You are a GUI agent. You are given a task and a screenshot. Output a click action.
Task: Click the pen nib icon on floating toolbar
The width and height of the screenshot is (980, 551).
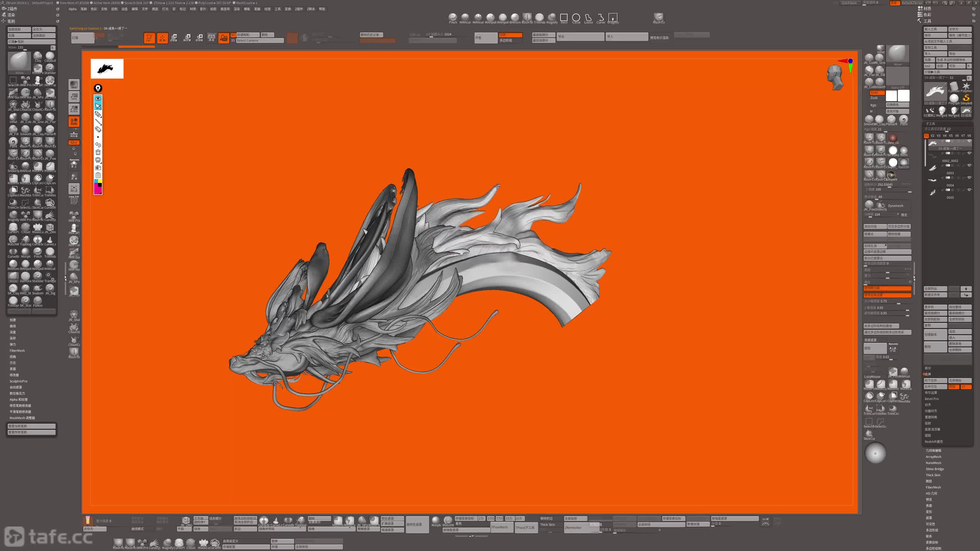(x=98, y=88)
